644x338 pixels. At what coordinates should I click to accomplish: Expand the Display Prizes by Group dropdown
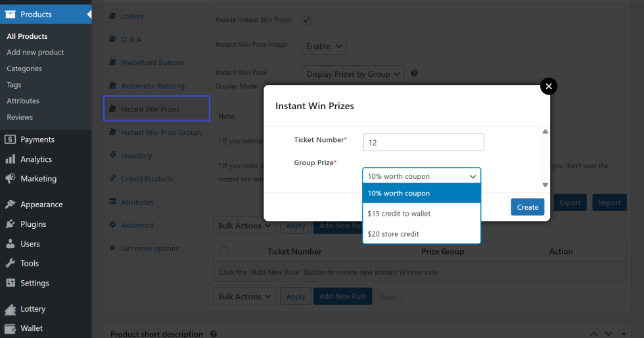coord(353,74)
